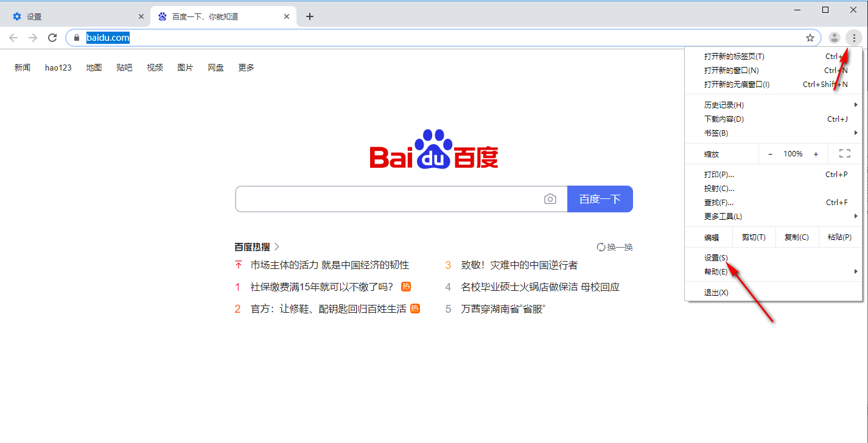Image resolution: width=868 pixels, height=443 pixels.
Task: Open the 更多 link
Action: pyautogui.click(x=247, y=68)
